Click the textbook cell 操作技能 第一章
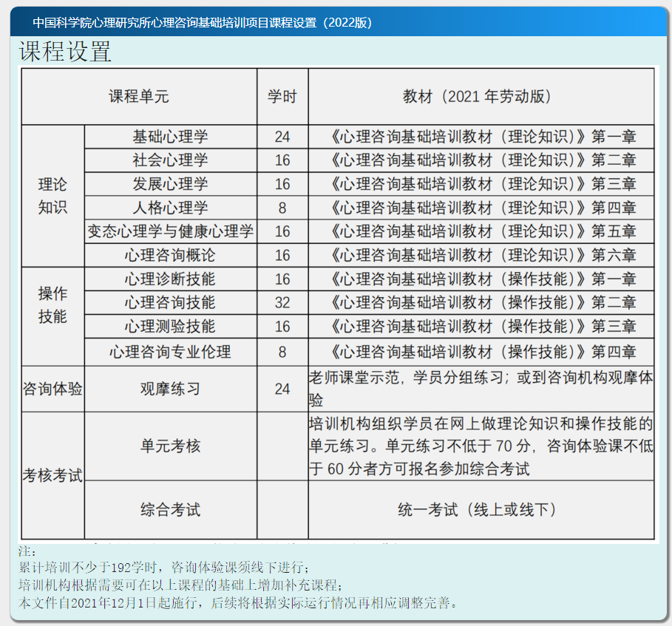 pyautogui.click(x=481, y=279)
